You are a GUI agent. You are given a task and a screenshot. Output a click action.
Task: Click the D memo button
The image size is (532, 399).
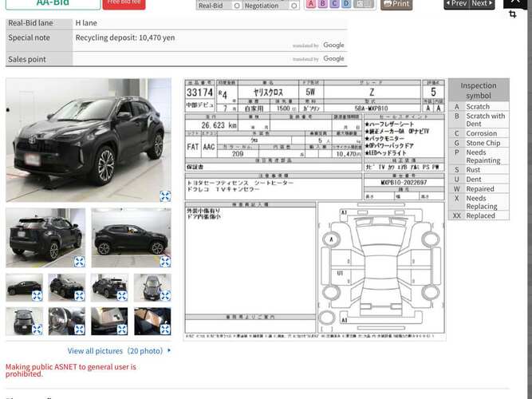(x=346, y=4)
